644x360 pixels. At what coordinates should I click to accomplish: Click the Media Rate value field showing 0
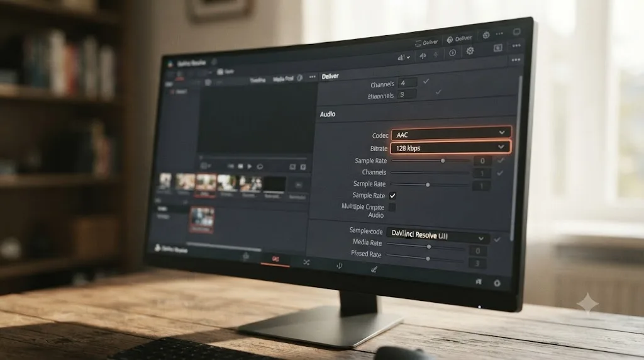(x=477, y=250)
